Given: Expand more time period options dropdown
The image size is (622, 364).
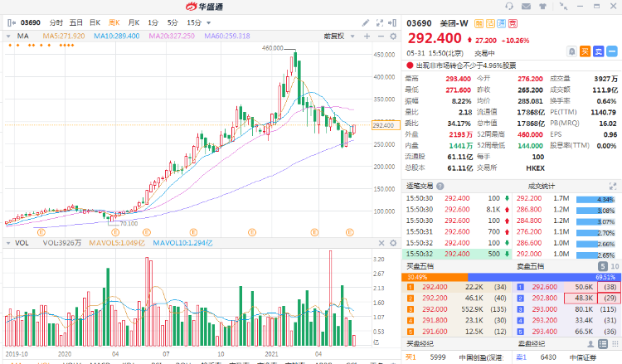Looking at the screenshot, I should click(209, 23).
